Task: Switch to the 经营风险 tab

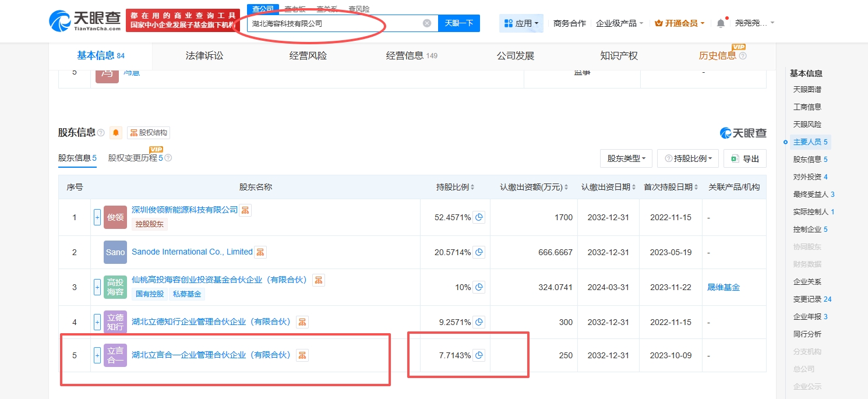Action: tap(308, 56)
